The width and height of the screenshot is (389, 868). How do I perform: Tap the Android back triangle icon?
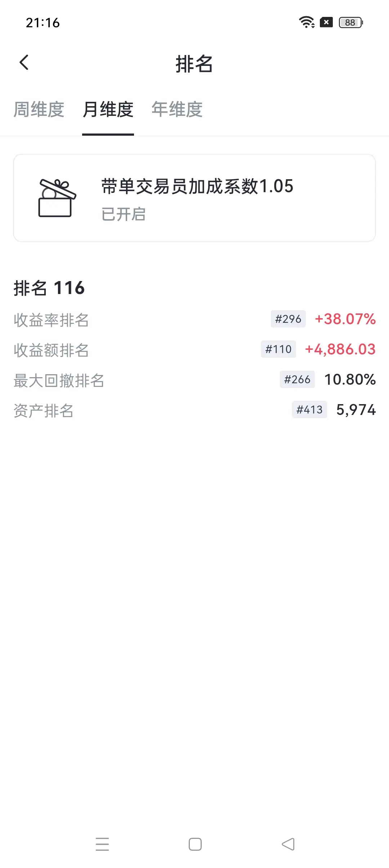tap(288, 844)
